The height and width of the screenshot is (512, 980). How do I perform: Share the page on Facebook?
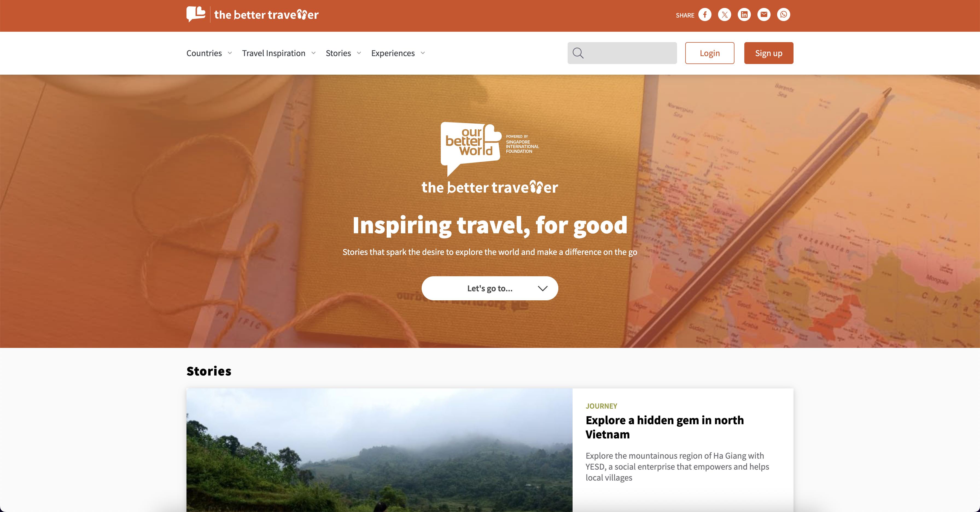[705, 15]
